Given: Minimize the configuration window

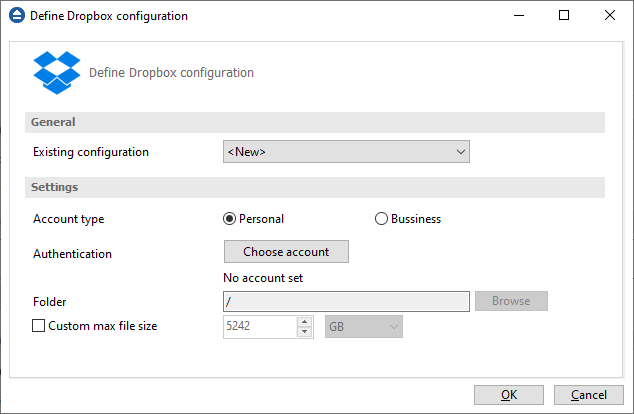Looking at the screenshot, I should coord(519,15).
